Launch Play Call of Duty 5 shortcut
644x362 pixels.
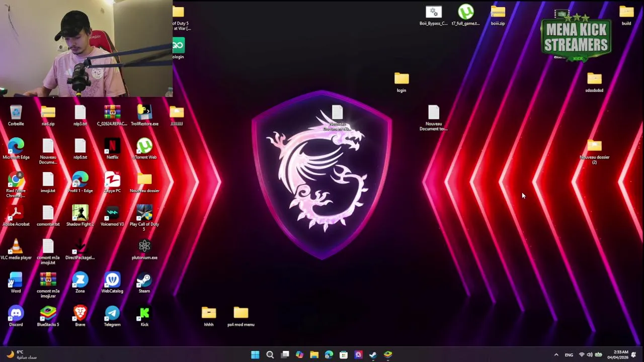(x=144, y=218)
